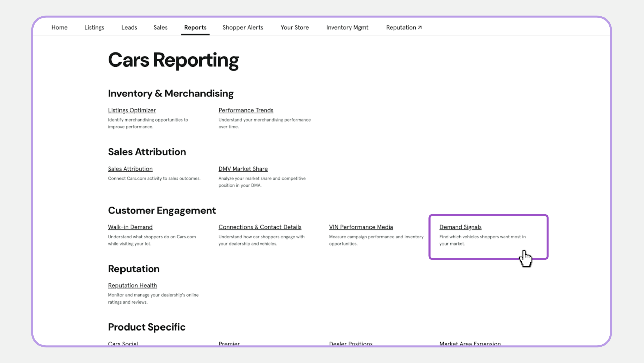The image size is (644, 363).
Task: Open Shopper Alerts in the navigation
Action: tap(243, 27)
